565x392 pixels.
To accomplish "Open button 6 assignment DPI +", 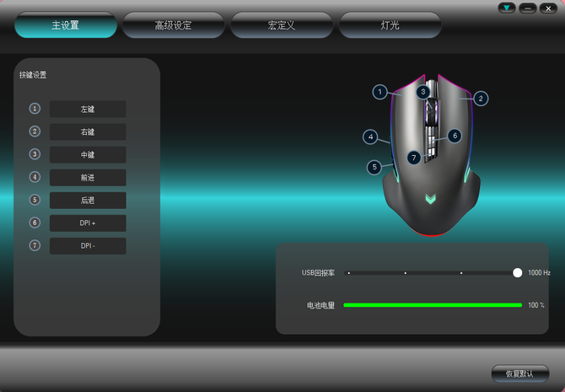I will (88, 223).
